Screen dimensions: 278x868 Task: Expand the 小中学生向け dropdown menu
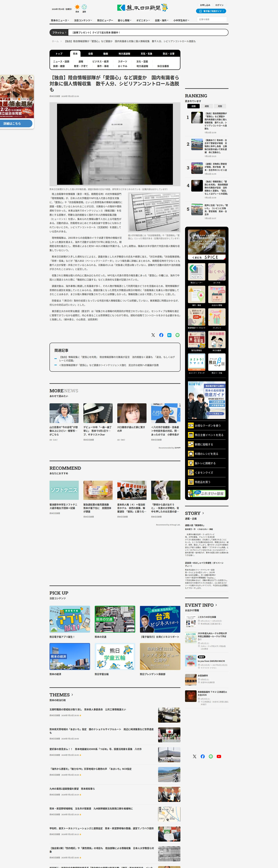(181, 21)
